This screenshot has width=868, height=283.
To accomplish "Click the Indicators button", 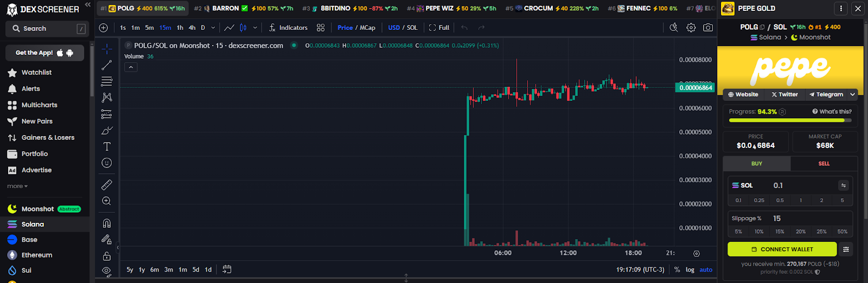I will (x=288, y=28).
